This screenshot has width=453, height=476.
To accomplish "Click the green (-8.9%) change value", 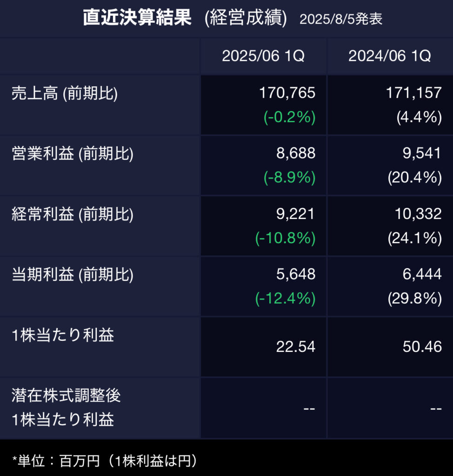I will (290, 178).
